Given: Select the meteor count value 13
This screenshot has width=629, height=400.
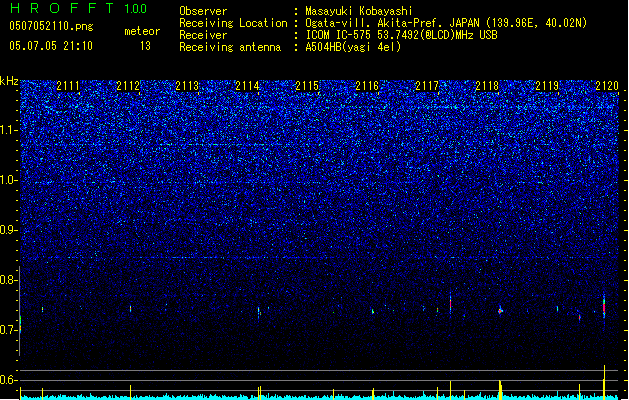Looking at the screenshot, I should tap(145, 46).
